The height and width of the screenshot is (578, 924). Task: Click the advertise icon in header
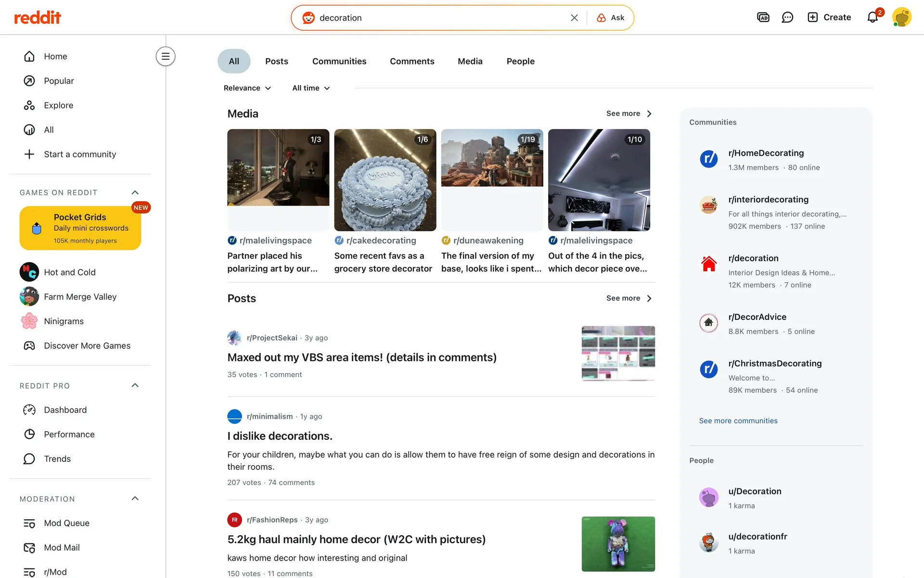pos(763,17)
